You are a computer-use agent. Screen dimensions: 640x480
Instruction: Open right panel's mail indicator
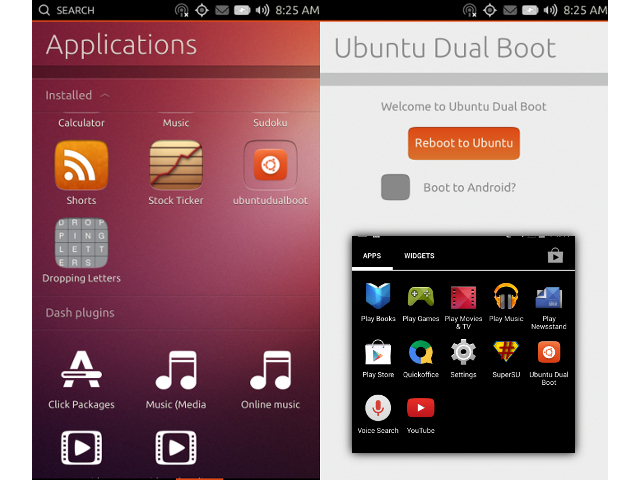[x=510, y=10]
